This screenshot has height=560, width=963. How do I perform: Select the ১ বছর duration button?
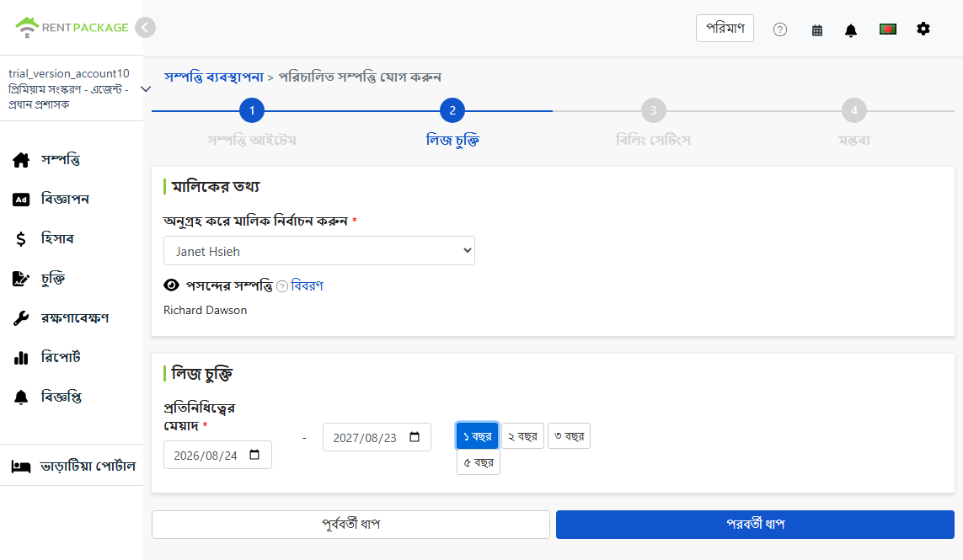click(x=477, y=436)
